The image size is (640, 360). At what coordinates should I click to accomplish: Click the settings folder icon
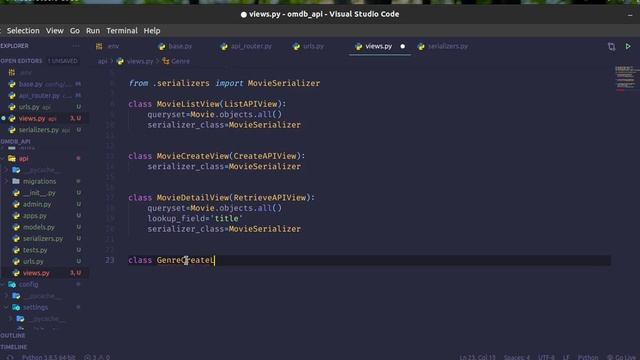tap(16, 307)
